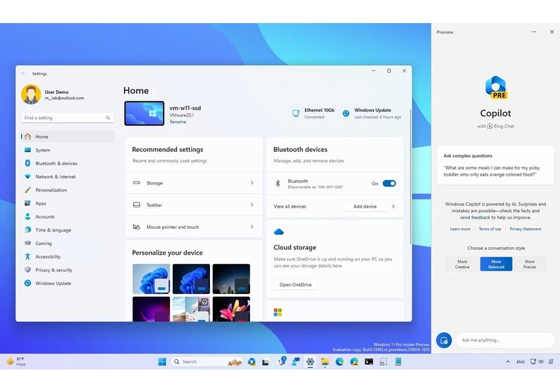Click the volume speaker tray icon
This screenshot has height=392, width=560.
point(541,362)
